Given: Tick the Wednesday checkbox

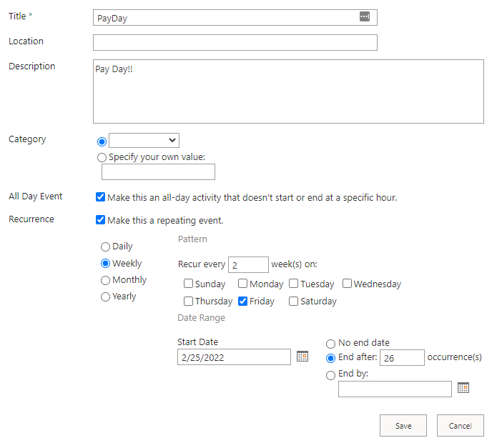Looking at the screenshot, I should [347, 284].
